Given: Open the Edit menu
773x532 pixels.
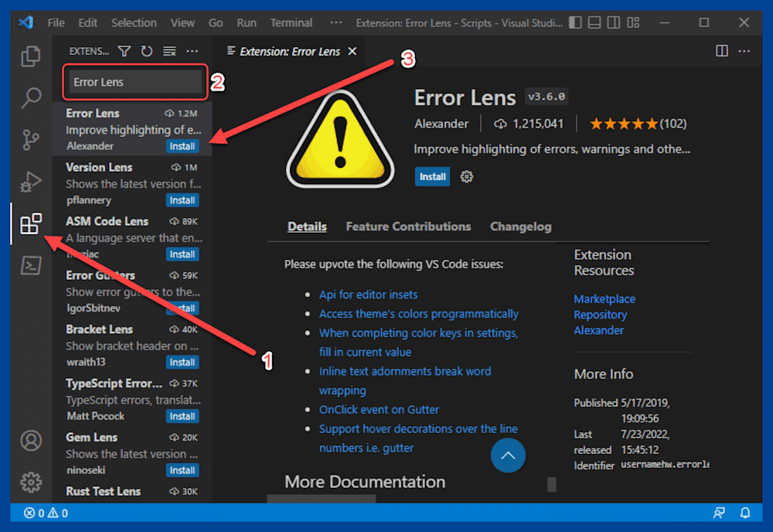Looking at the screenshot, I should (x=88, y=22).
